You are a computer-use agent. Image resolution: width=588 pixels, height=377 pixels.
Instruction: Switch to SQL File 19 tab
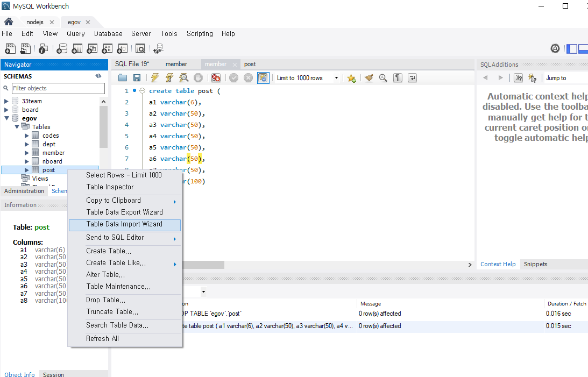coord(132,64)
